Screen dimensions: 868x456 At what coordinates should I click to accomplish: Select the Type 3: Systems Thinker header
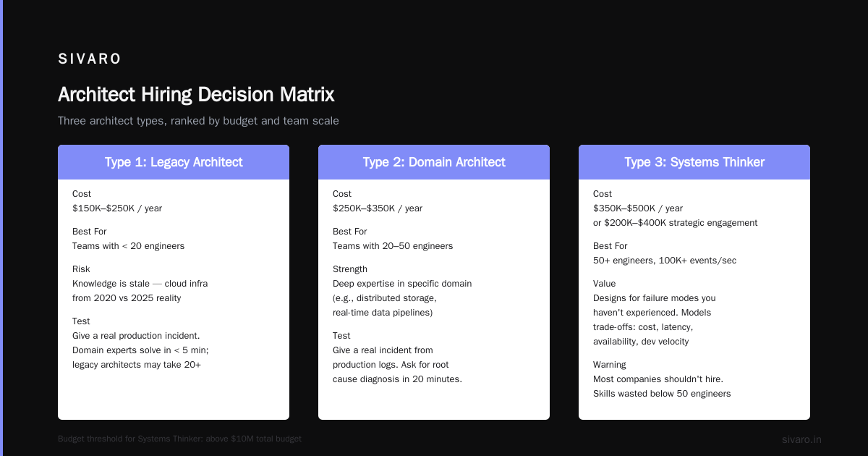click(694, 162)
